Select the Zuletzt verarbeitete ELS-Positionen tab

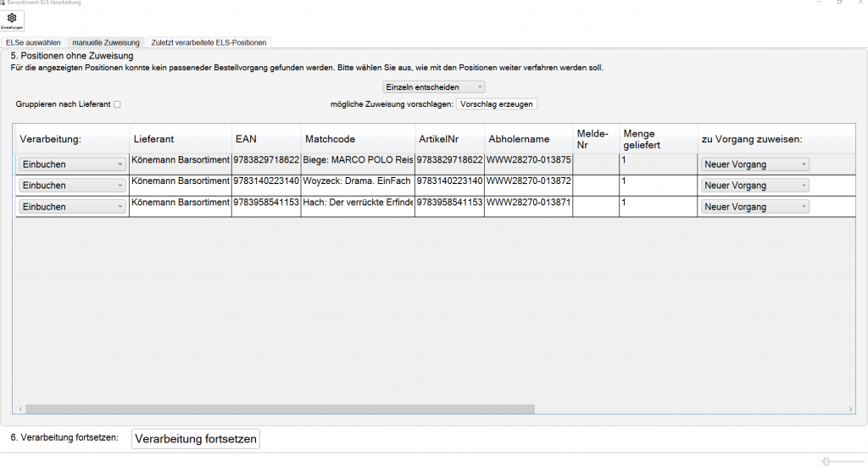[209, 42]
